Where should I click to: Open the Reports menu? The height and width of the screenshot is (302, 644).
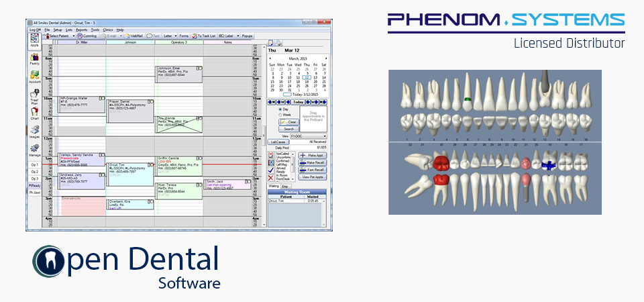[x=82, y=30]
